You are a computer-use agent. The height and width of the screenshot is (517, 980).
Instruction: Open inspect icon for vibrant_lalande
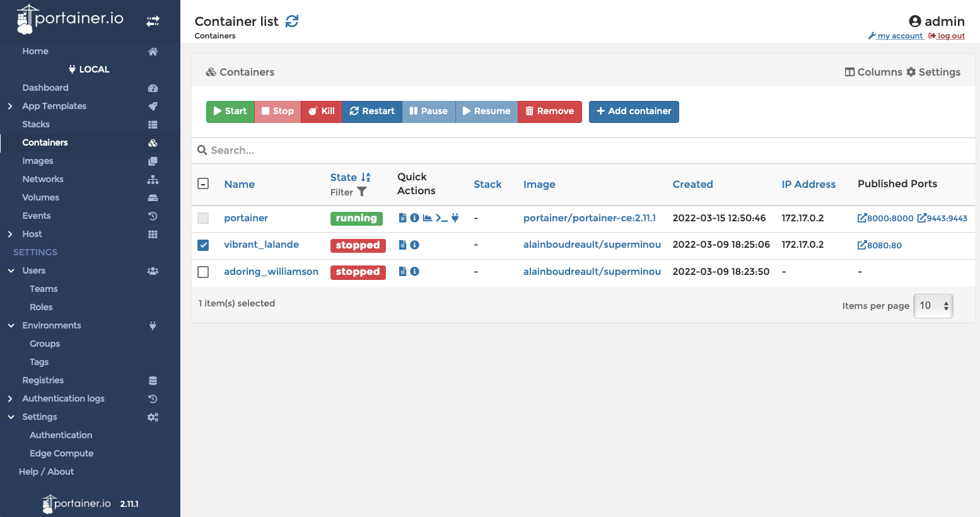click(x=414, y=245)
